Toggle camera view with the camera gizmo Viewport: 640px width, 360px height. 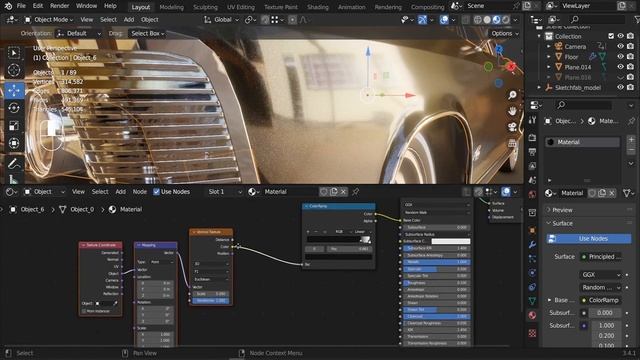tap(512, 127)
